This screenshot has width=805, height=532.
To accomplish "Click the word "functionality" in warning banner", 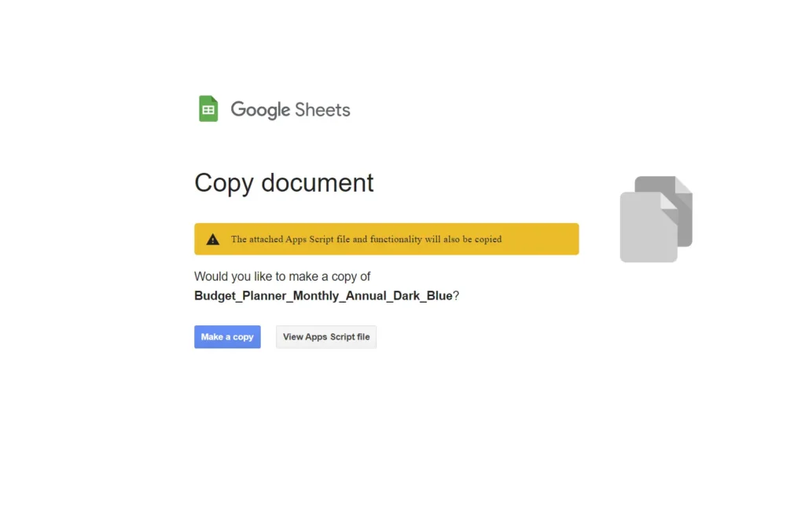I will click(396, 240).
